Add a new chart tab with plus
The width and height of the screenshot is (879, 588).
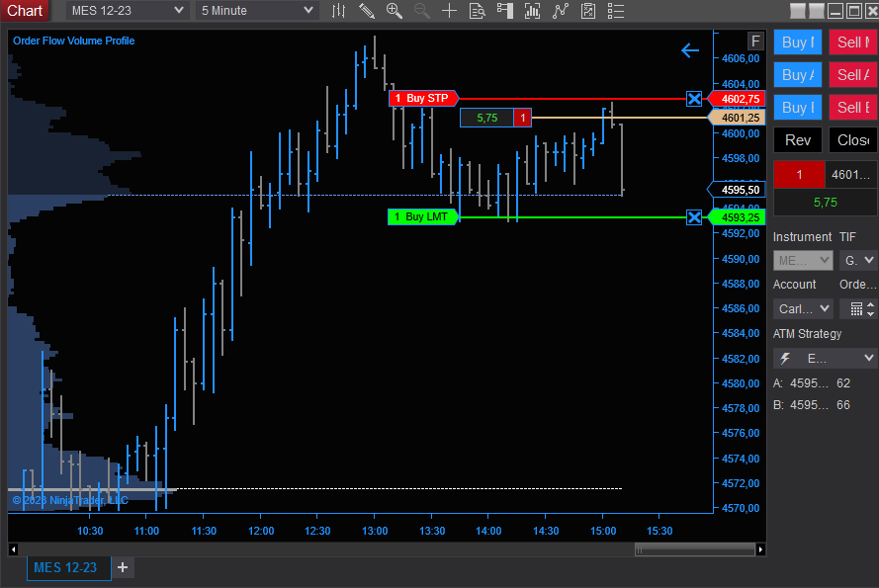point(123,568)
